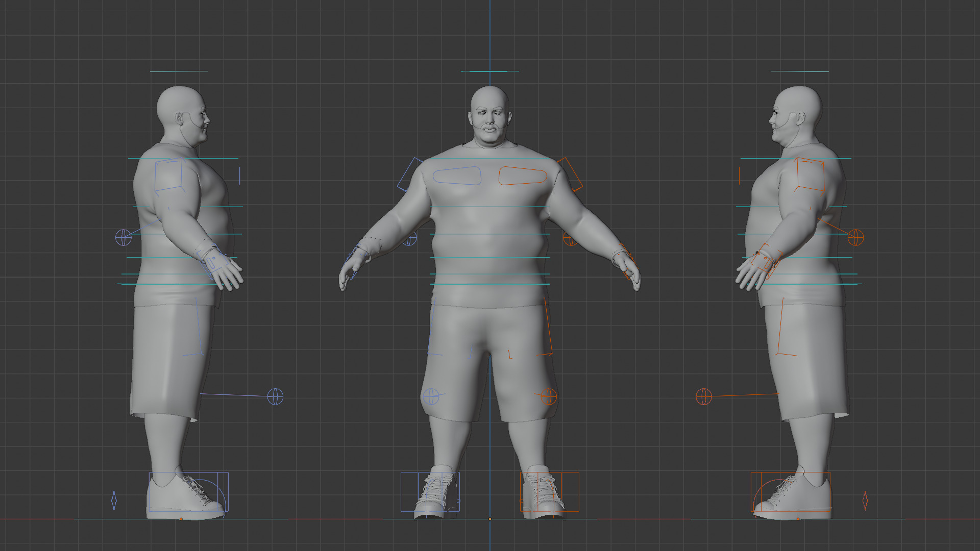Select blue shoulder cube control in left side view
The image size is (980, 551).
tap(169, 175)
